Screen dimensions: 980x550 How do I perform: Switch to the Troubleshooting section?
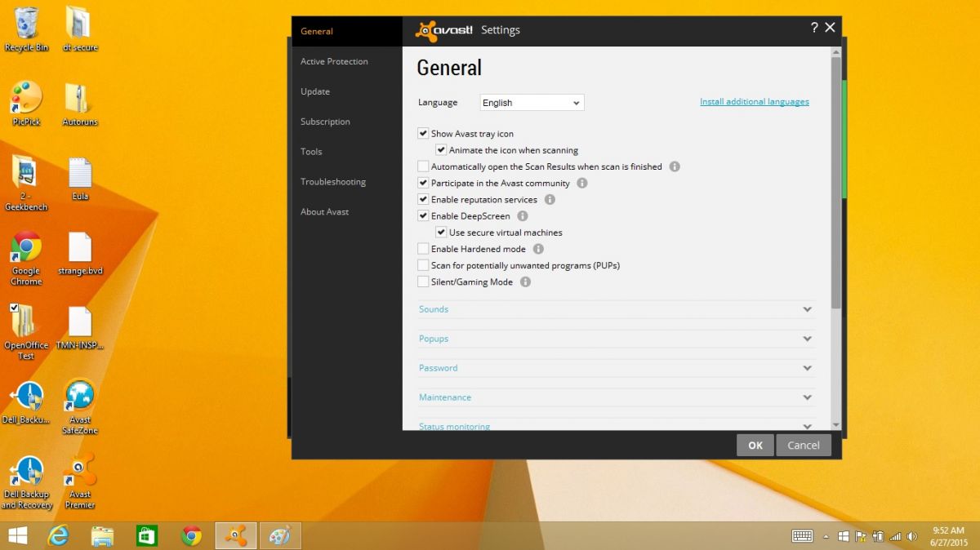332,182
